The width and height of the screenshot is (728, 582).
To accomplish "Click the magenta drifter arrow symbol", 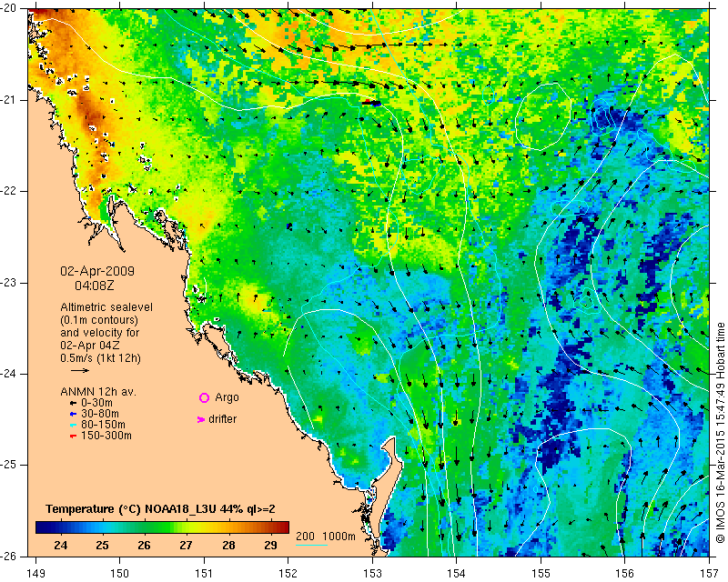I will tap(200, 419).
